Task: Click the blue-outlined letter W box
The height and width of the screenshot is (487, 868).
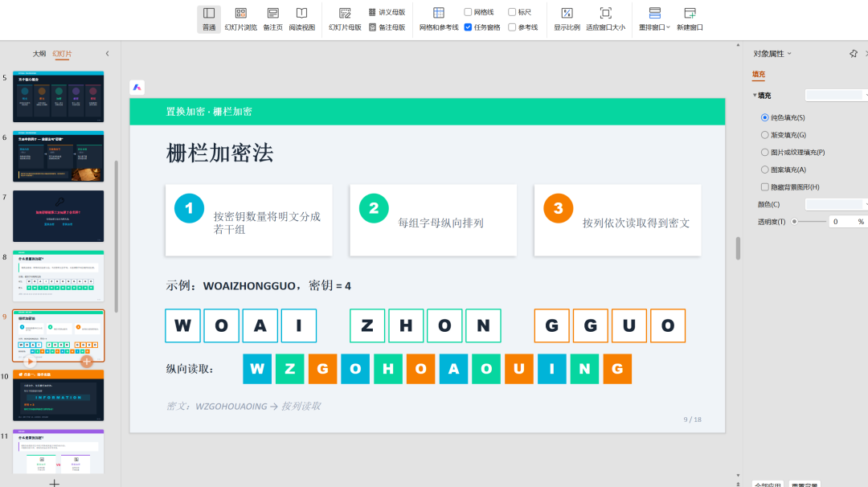Action: pos(182,325)
